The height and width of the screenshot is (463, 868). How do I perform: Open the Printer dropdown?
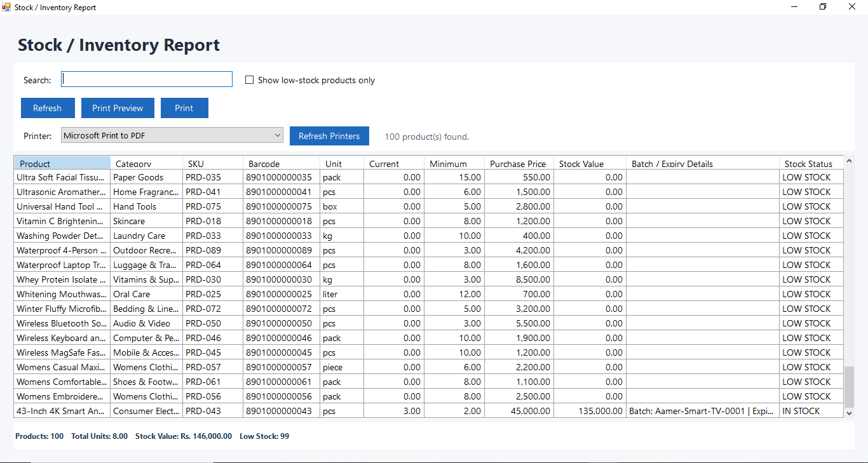coord(172,135)
